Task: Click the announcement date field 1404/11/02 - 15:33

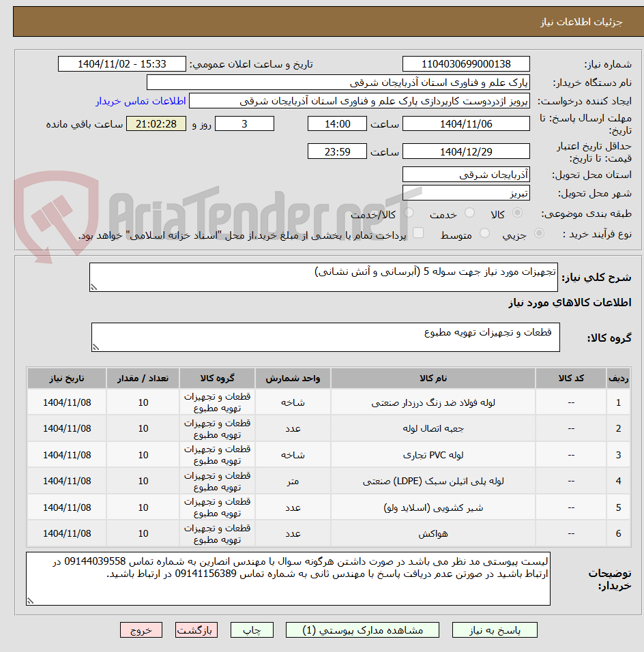Action: [122, 64]
